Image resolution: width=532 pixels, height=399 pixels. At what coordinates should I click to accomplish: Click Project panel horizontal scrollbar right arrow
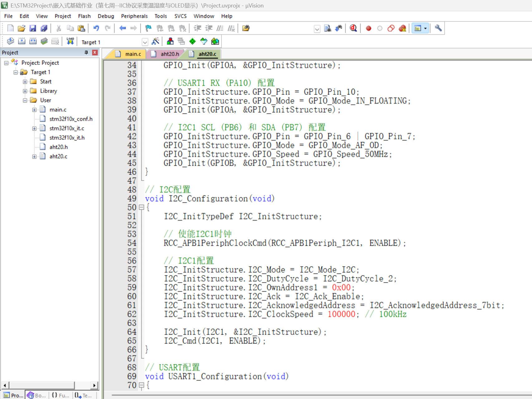coord(94,385)
